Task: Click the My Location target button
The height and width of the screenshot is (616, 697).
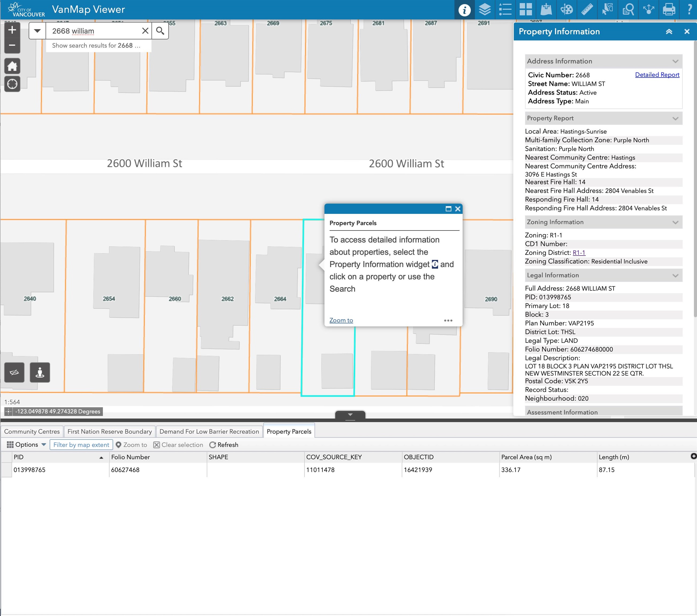Action: click(x=12, y=84)
